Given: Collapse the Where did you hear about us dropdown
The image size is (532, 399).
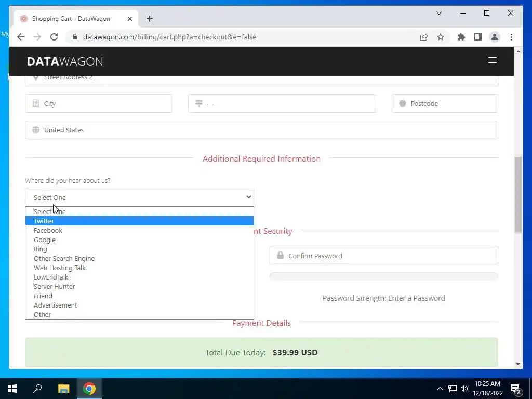Looking at the screenshot, I should pos(139,197).
